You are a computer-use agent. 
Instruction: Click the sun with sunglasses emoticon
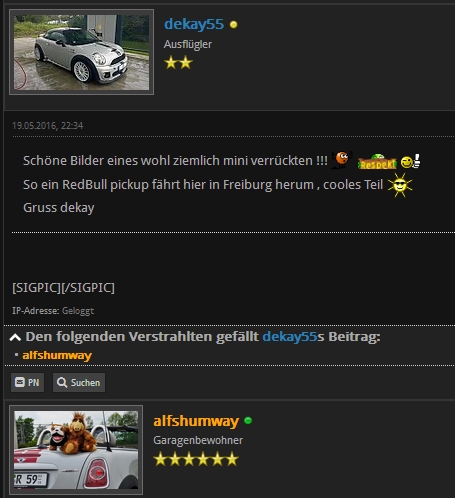point(400,185)
